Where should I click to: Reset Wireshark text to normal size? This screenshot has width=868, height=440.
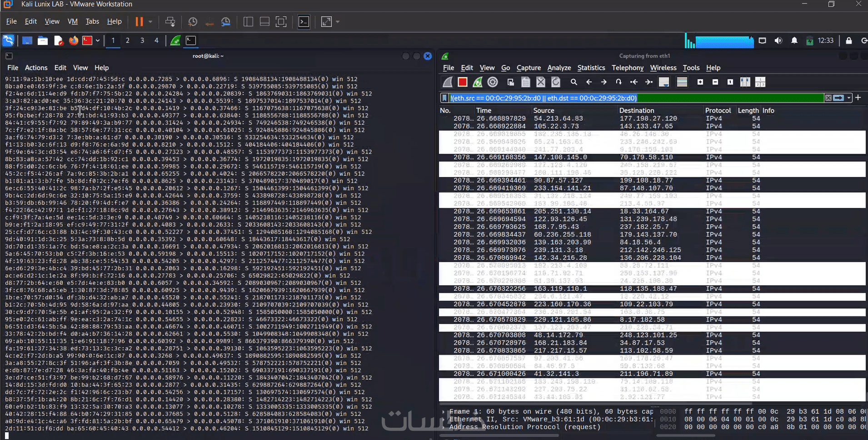730,82
